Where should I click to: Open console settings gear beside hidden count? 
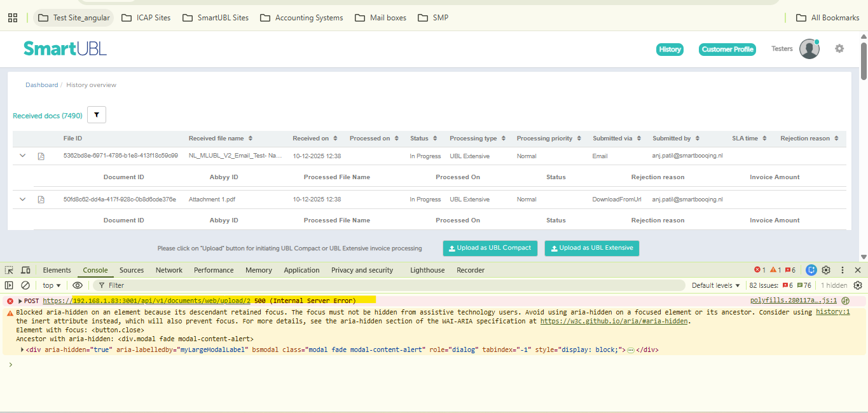click(x=857, y=285)
